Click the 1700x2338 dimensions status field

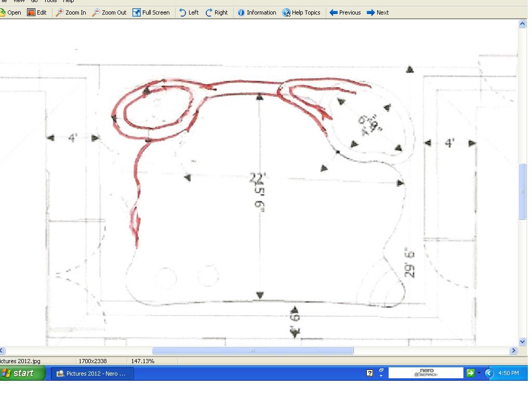pyautogui.click(x=92, y=361)
